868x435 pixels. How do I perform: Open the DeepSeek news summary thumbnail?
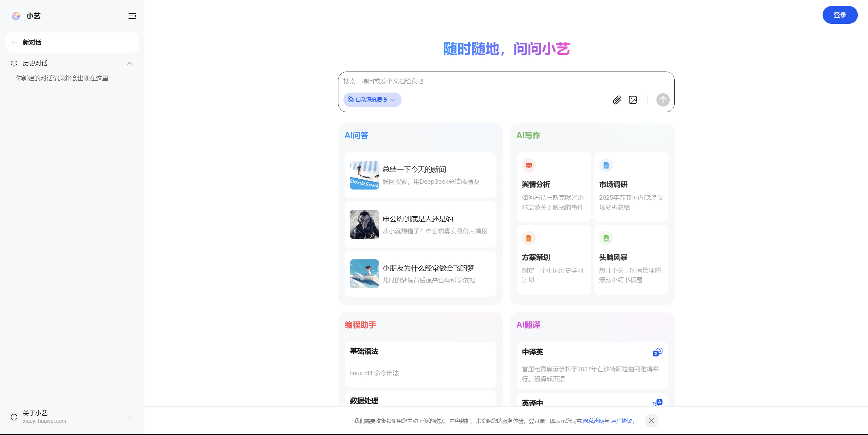point(364,175)
